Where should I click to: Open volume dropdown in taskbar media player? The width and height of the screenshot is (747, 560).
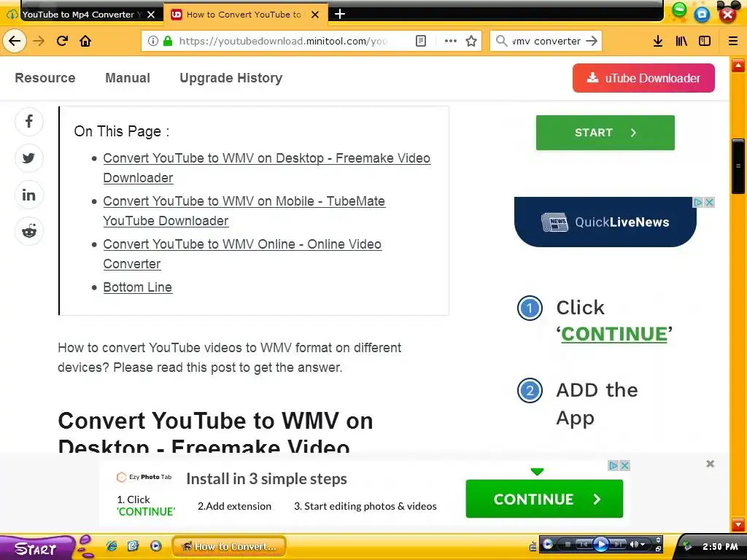pos(643,544)
